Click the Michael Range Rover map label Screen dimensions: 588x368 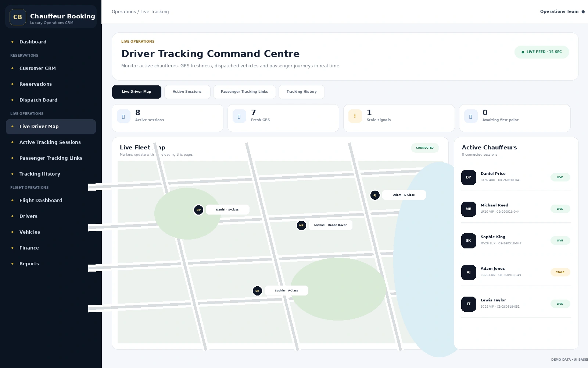(x=330, y=225)
